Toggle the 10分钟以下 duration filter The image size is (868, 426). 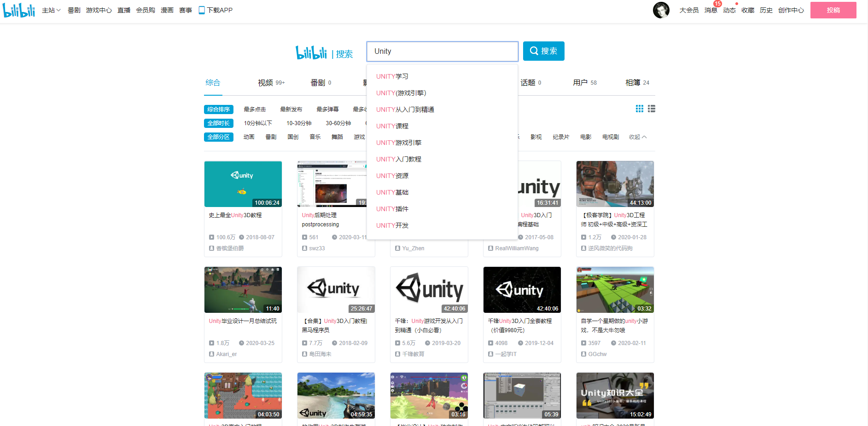point(258,123)
